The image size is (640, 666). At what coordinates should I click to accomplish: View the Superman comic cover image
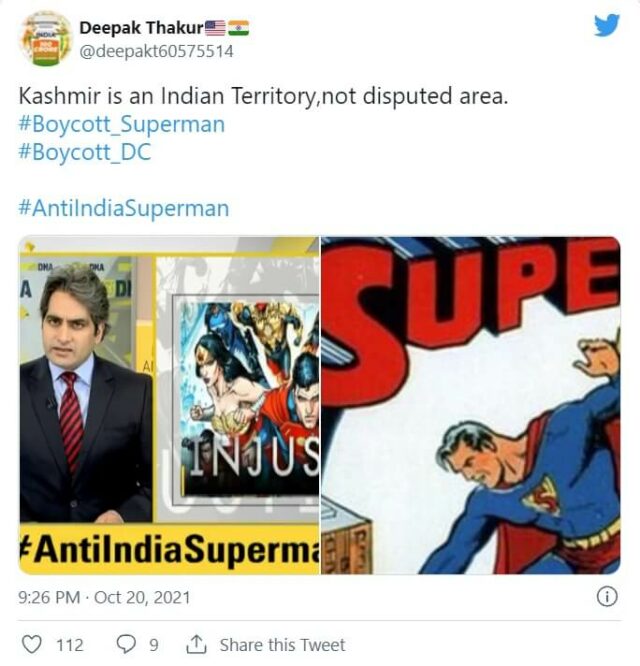(x=471, y=405)
